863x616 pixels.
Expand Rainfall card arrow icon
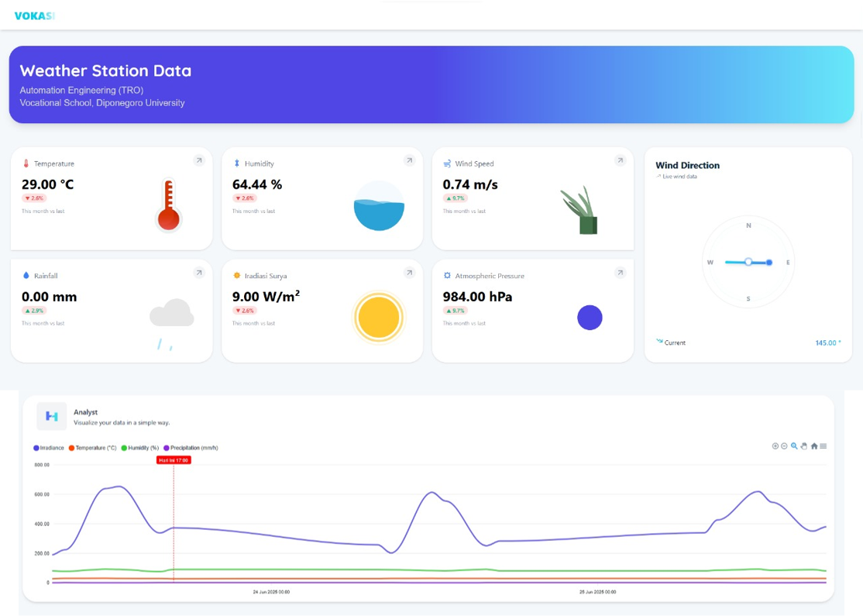(x=199, y=273)
